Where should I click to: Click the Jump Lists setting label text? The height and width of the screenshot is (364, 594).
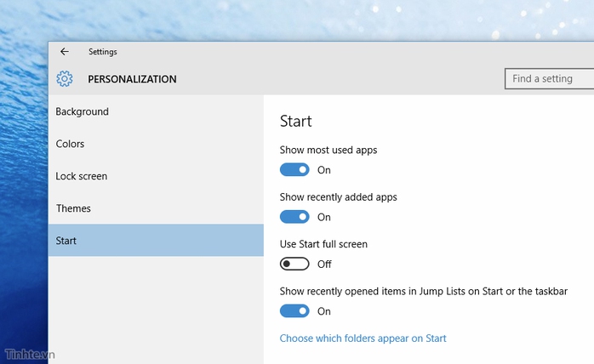(x=424, y=291)
